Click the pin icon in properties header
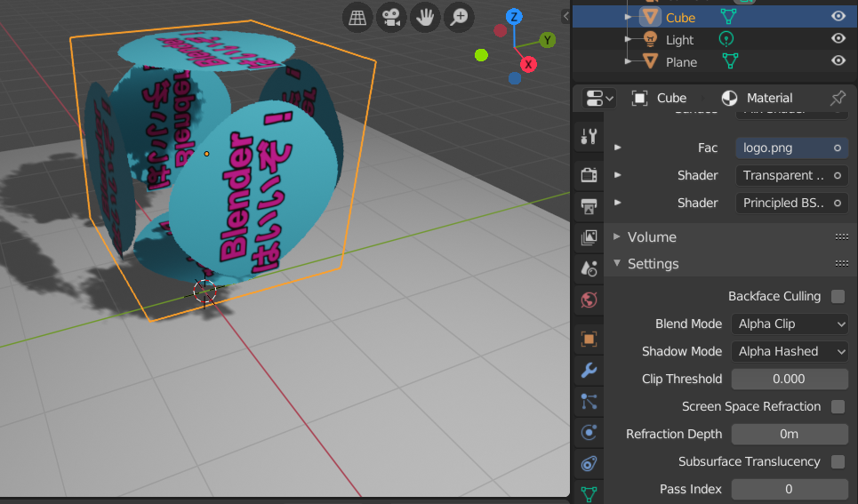The image size is (858, 504). pos(838,98)
